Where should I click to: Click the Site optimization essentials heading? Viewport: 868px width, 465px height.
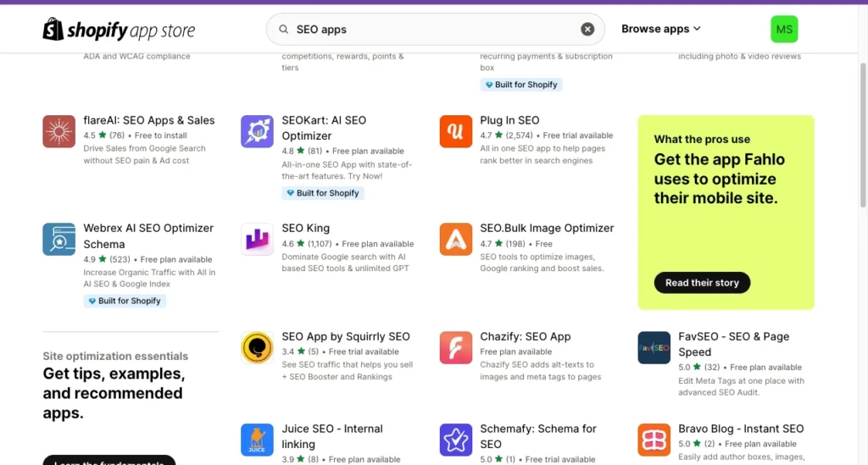coord(115,356)
